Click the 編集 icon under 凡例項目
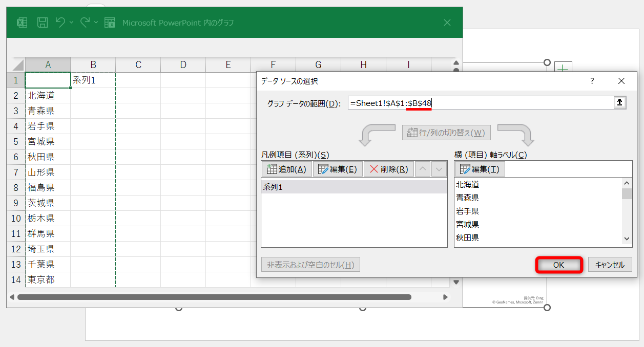 point(337,169)
